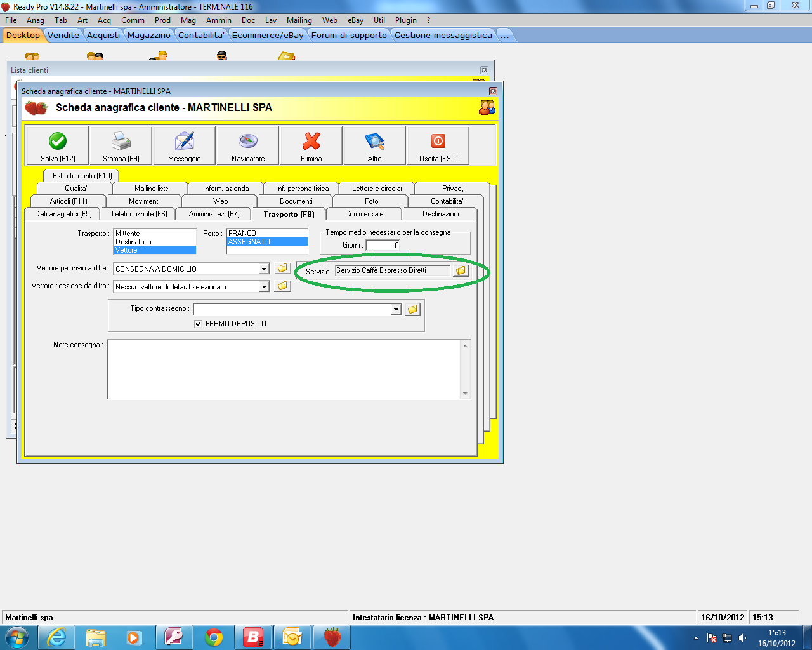The height and width of the screenshot is (650, 812).
Task: Switch to Telefono/note (F6) tab
Action: coord(139,214)
